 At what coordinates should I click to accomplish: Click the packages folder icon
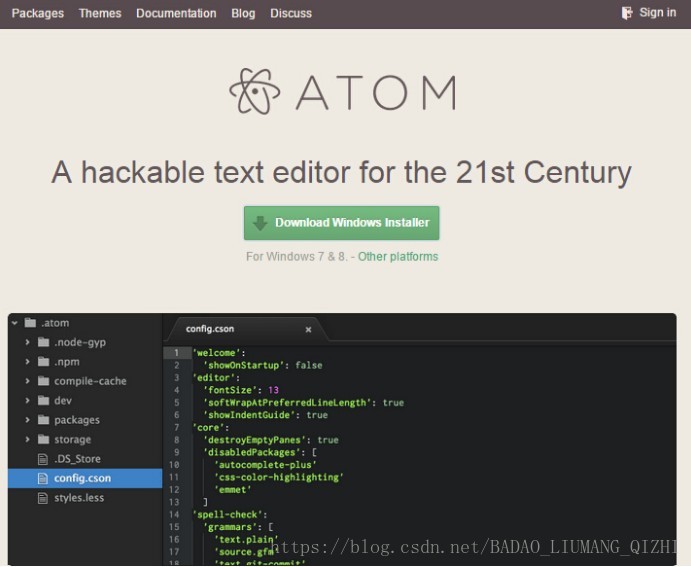[43, 419]
